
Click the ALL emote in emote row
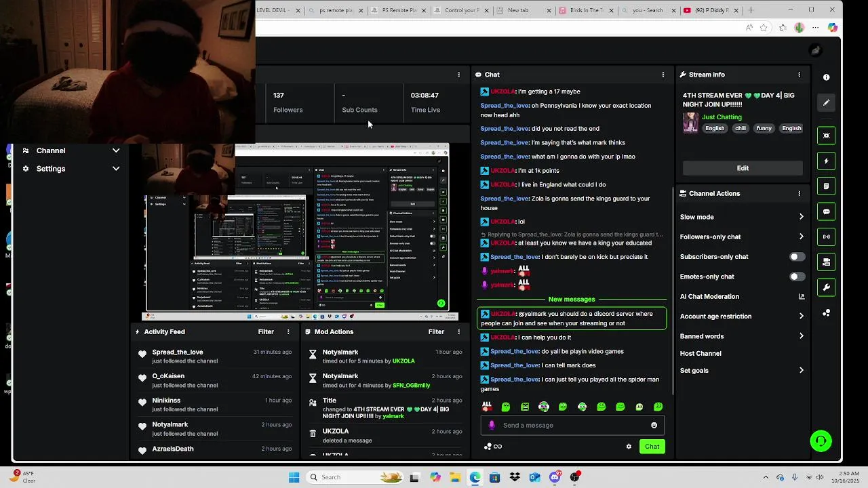coord(486,407)
